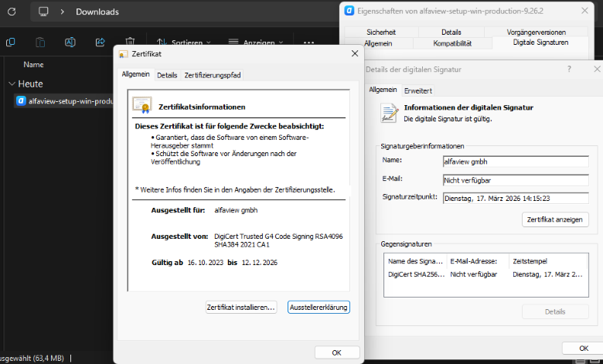Click the This PC monitor icon in address bar
This screenshot has width=603, height=364.
(43, 12)
